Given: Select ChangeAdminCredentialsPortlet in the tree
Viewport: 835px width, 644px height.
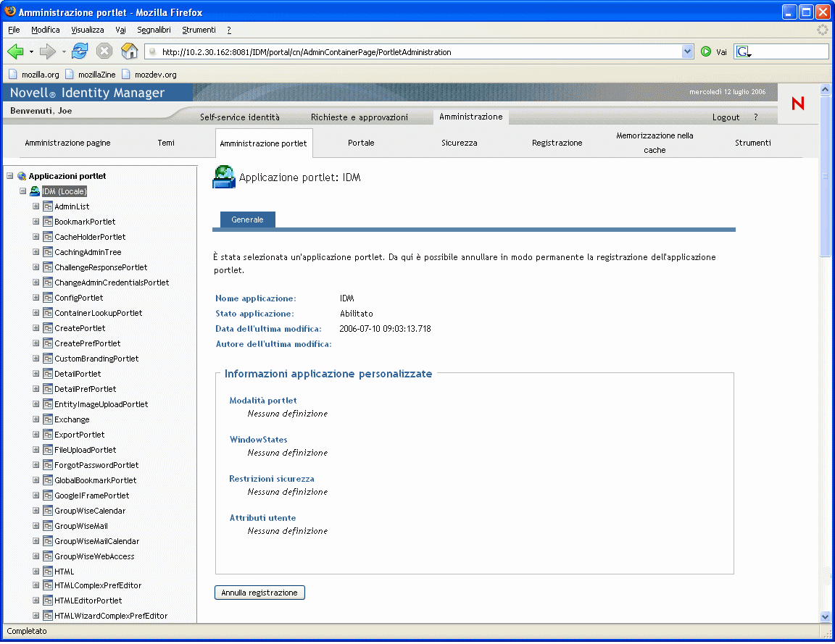Looking at the screenshot, I should 112,283.
